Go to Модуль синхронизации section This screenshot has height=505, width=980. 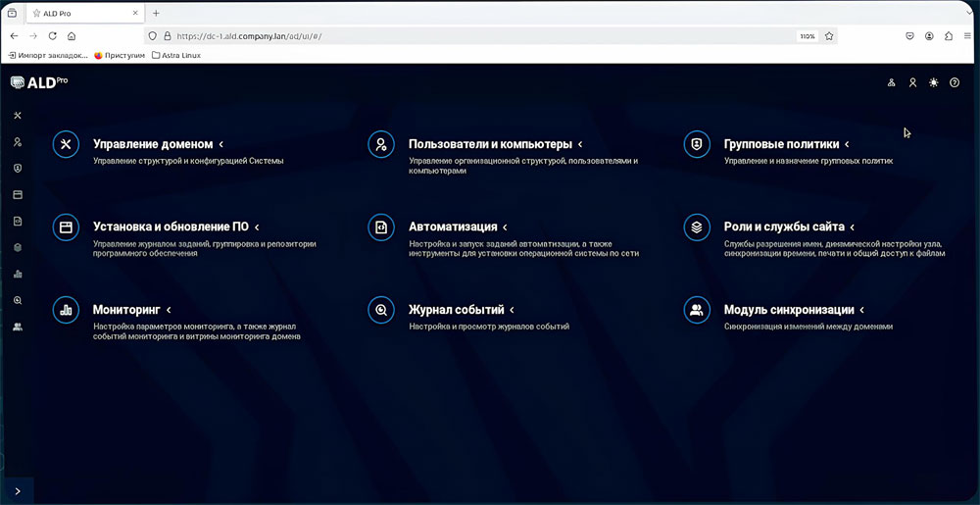788,310
